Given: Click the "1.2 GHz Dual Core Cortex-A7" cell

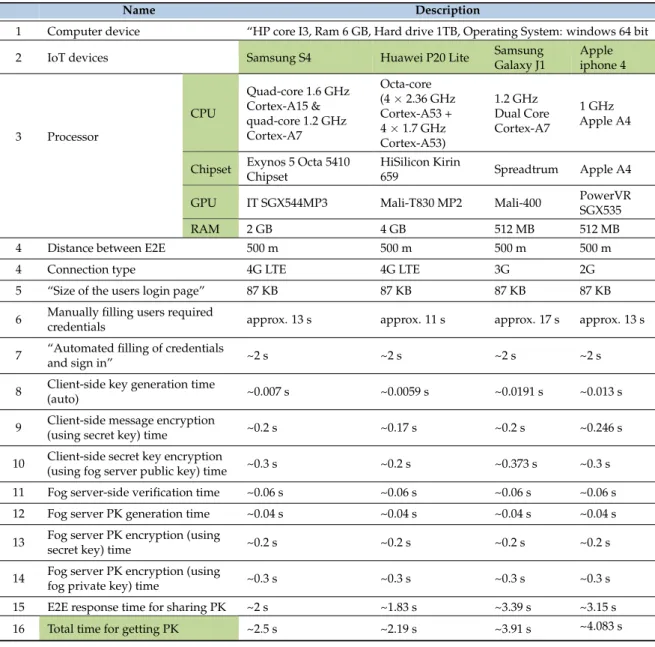Looking at the screenshot, I should coord(522,113).
